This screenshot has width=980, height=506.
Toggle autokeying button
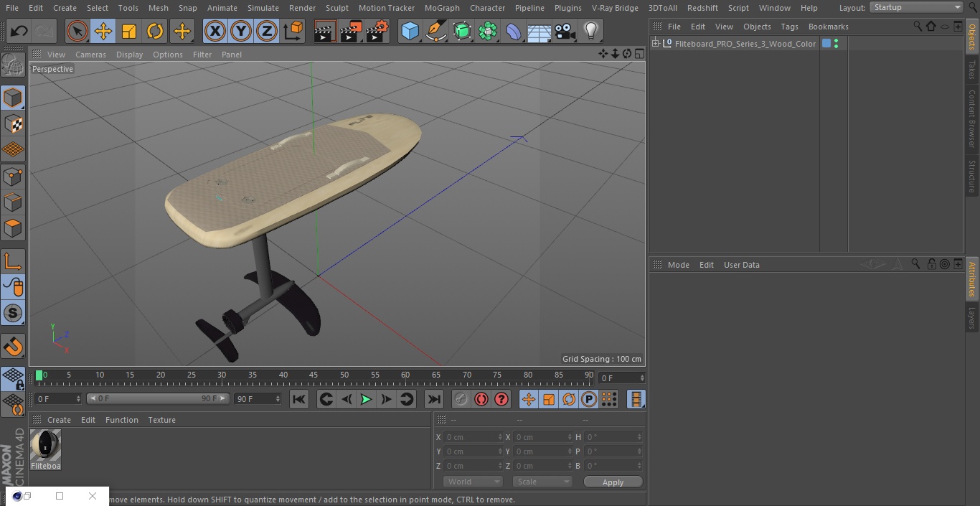pyautogui.click(x=481, y=399)
